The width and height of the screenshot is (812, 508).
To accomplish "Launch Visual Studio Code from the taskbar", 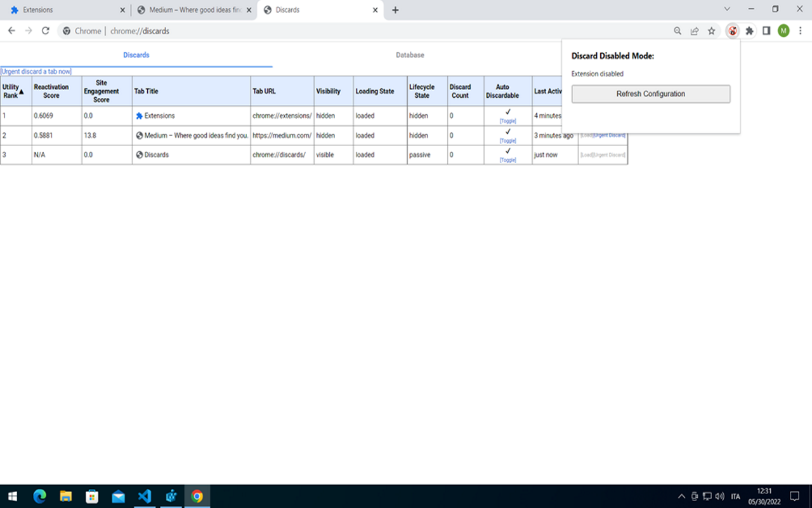I will [x=145, y=496].
